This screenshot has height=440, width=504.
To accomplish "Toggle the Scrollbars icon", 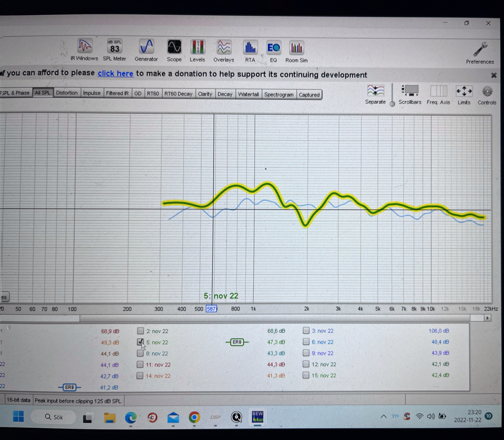I will pos(410,95).
